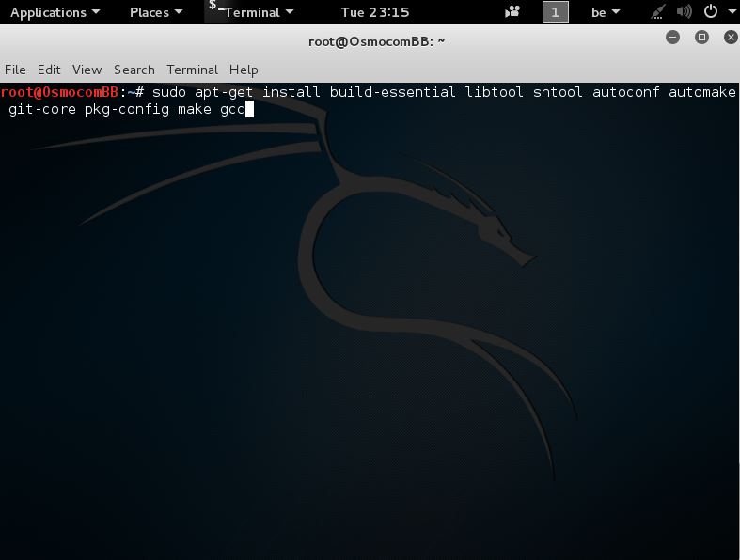This screenshot has width=740, height=560.
Task: Open the Search menu
Action: click(x=134, y=70)
